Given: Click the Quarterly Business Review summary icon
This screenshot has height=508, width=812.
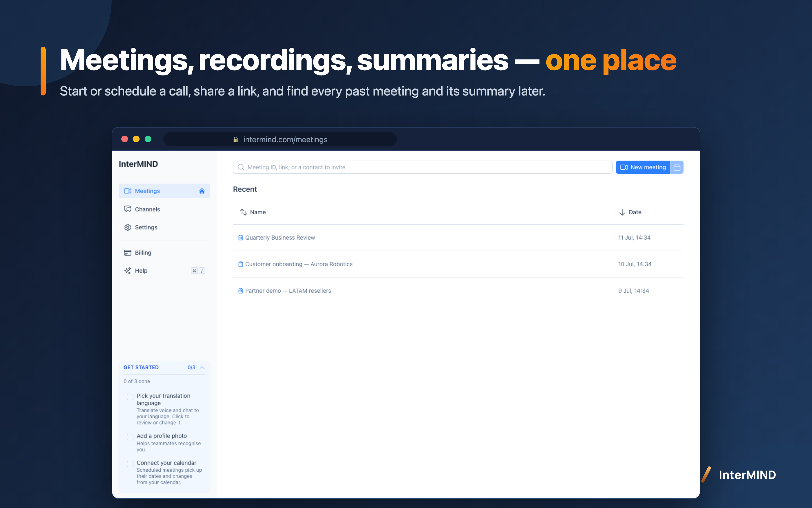Looking at the screenshot, I should click(241, 237).
